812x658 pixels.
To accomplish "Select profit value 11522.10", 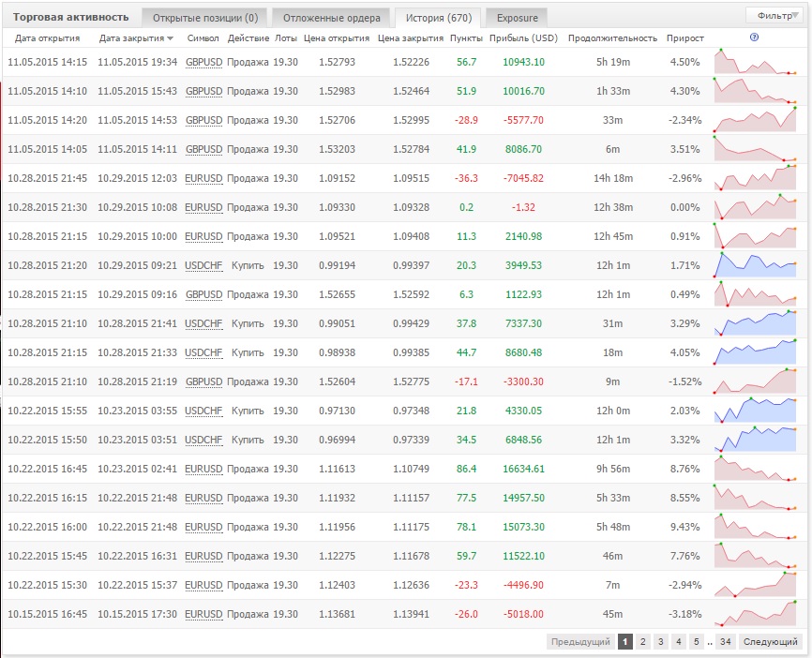I will [x=523, y=556].
